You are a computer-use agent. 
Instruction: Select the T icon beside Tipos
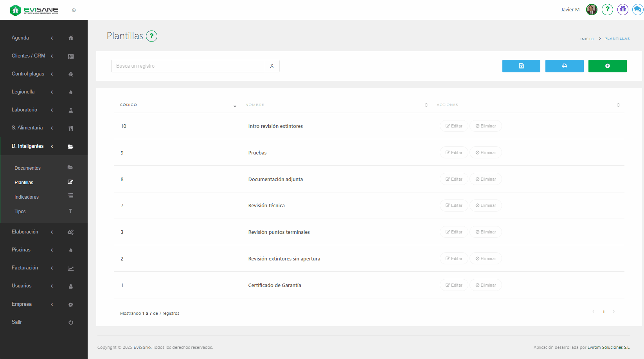click(x=70, y=211)
